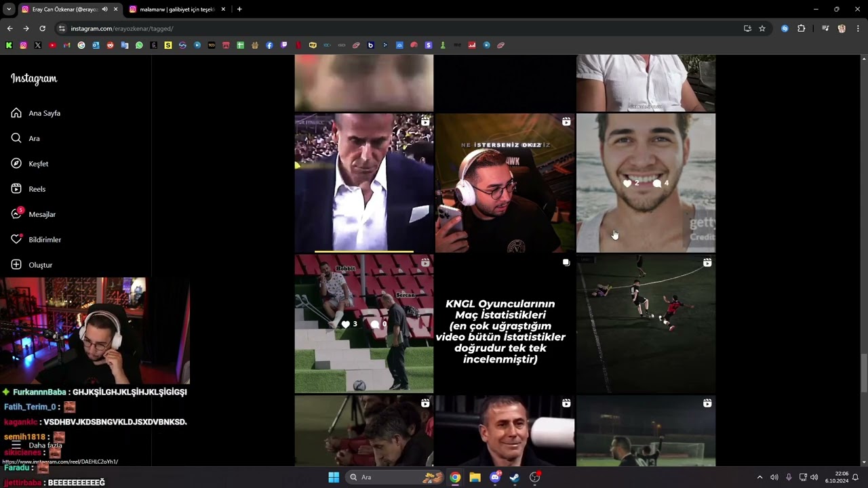Open the YouTube bookmark
Image resolution: width=868 pixels, height=488 pixels.
[52, 45]
